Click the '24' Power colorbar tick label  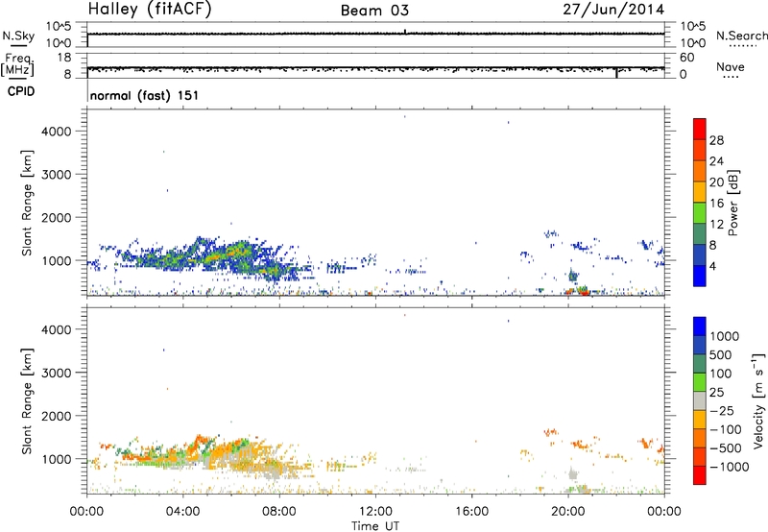tap(716, 161)
